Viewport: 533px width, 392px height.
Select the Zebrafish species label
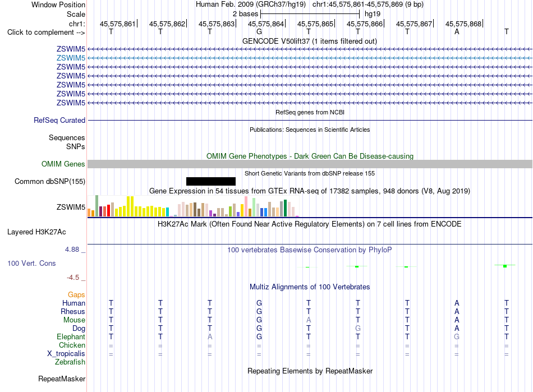tap(70, 362)
